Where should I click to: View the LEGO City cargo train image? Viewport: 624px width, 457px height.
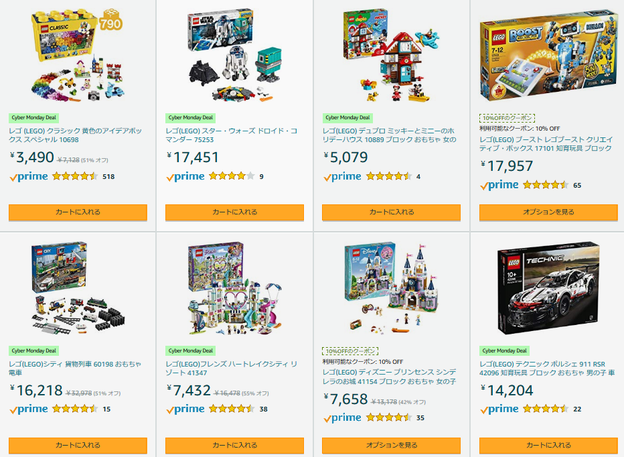78,288
